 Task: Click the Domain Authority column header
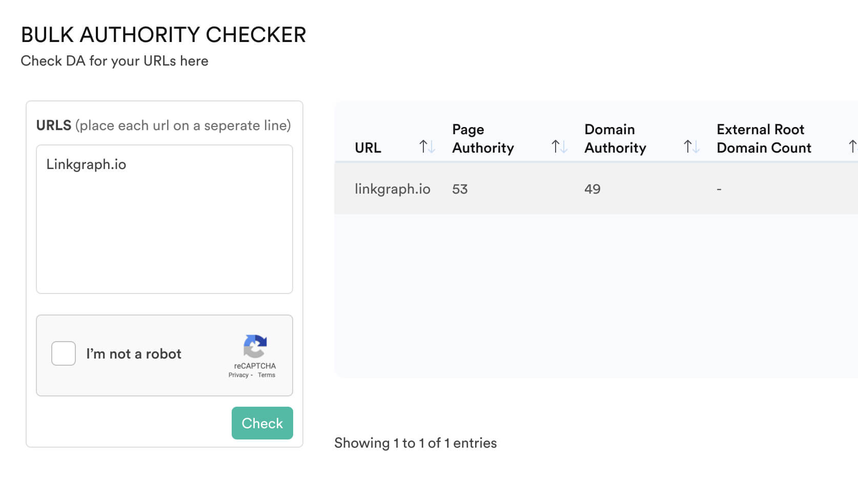[x=615, y=138]
